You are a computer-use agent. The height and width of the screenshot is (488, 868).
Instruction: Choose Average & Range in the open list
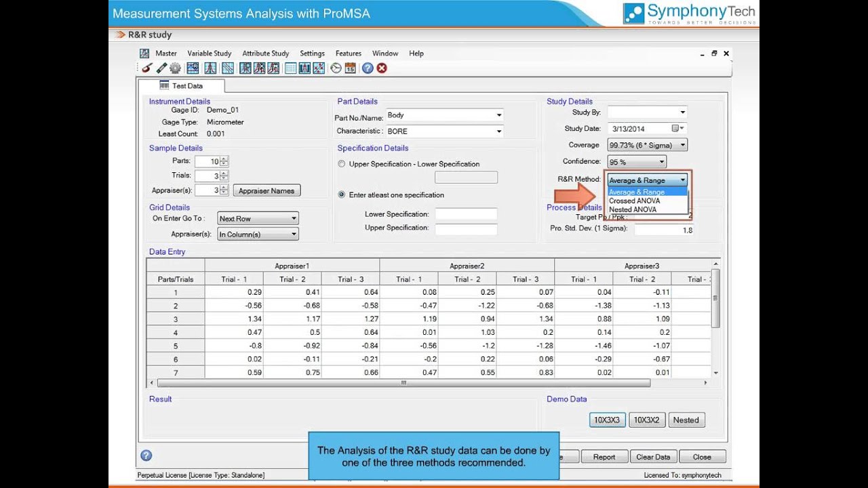pyautogui.click(x=648, y=192)
